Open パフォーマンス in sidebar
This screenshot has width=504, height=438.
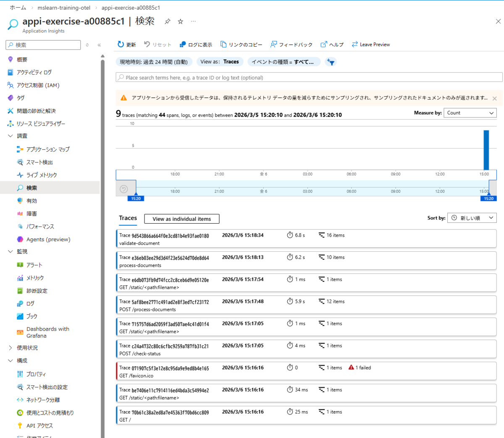tap(40, 227)
